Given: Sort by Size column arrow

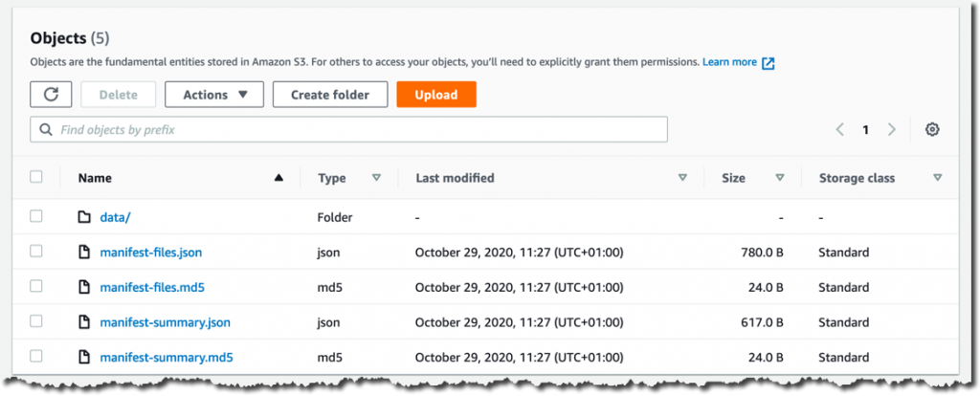Looking at the screenshot, I should click(779, 178).
